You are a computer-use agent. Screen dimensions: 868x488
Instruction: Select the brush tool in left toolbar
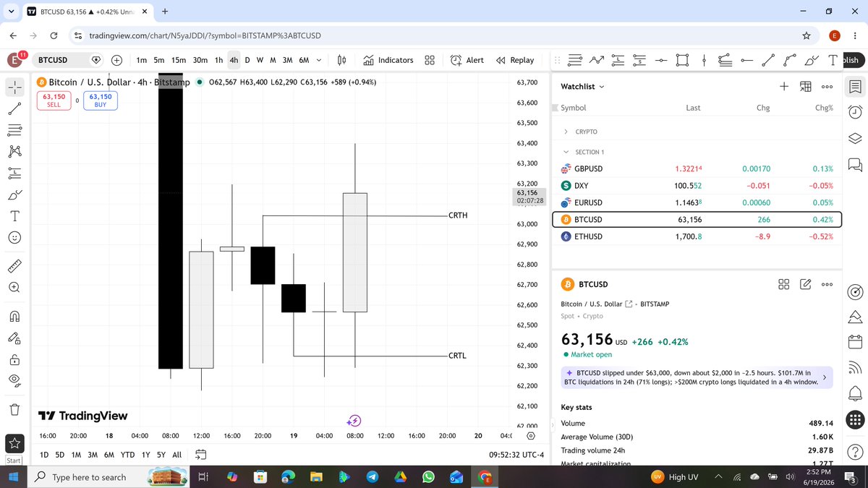[x=16, y=195]
